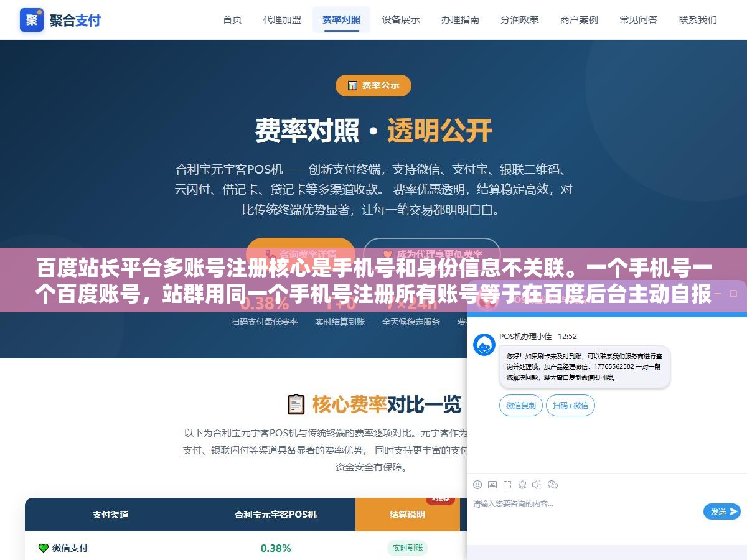Click the 费率对照 · 透明公开 hero heading

(374, 131)
